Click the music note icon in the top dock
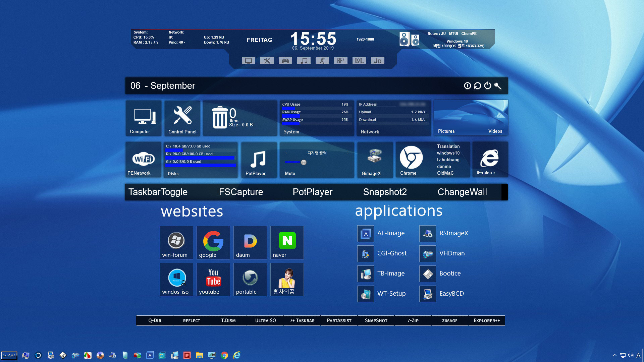The height and width of the screenshot is (362, 644). [304, 61]
